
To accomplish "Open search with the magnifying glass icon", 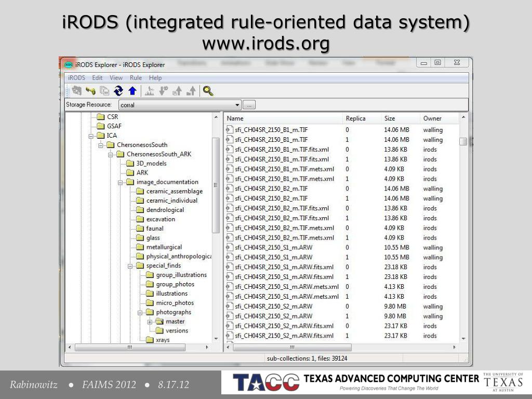I will tap(208, 91).
